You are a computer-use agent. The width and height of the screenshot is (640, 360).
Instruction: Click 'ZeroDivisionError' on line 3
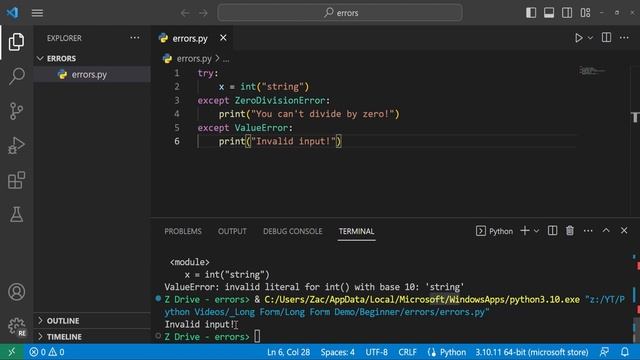coord(280,100)
